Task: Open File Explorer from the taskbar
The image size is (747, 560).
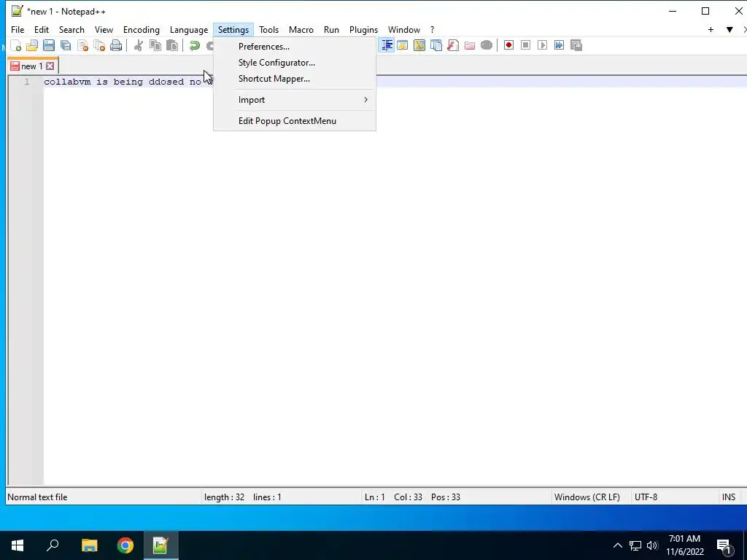Action: 89,545
